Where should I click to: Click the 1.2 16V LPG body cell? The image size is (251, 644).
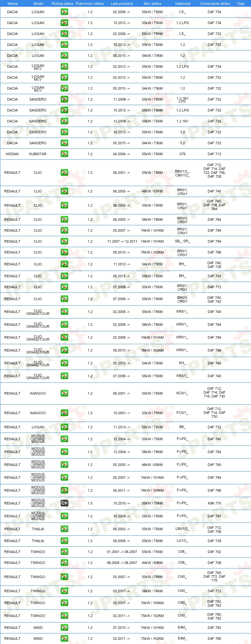tap(182, 100)
